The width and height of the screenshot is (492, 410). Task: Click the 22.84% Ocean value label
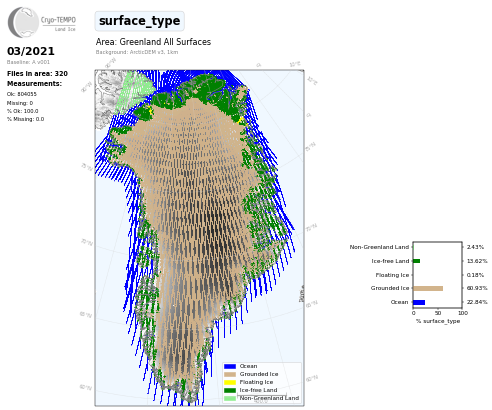coord(477,302)
